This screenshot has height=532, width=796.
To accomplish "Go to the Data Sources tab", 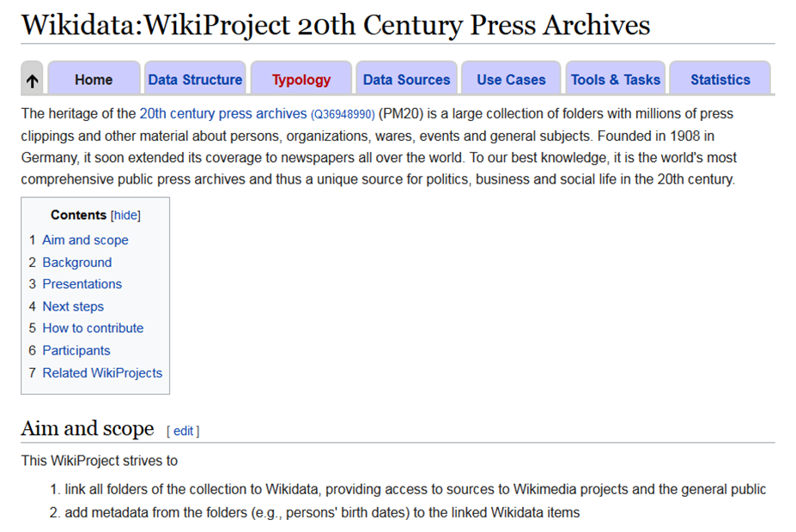I will point(406,80).
